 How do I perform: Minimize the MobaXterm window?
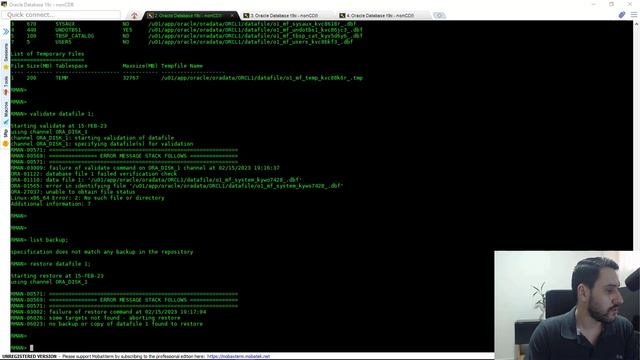pos(594,4)
